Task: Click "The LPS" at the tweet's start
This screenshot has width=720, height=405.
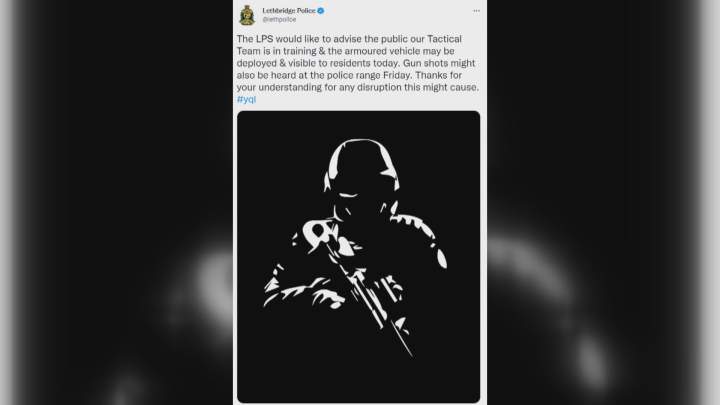Action: pyautogui.click(x=255, y=39)
